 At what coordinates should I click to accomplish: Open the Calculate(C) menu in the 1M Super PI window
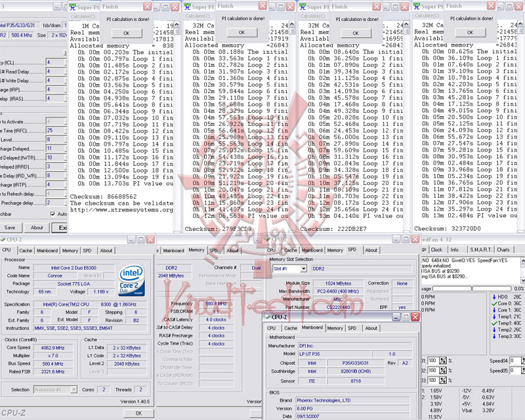point(83,16)
